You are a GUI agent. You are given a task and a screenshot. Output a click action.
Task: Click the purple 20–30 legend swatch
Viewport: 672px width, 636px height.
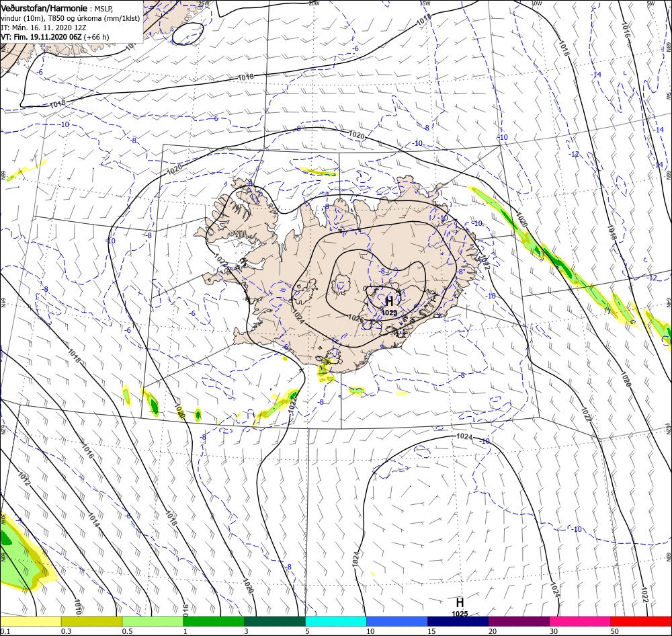point(519,621)
